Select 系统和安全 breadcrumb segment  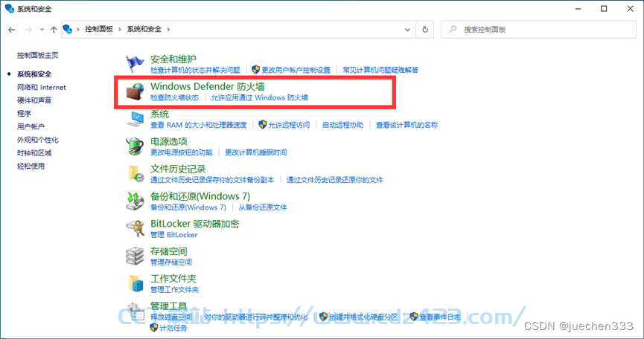point(144,29)
